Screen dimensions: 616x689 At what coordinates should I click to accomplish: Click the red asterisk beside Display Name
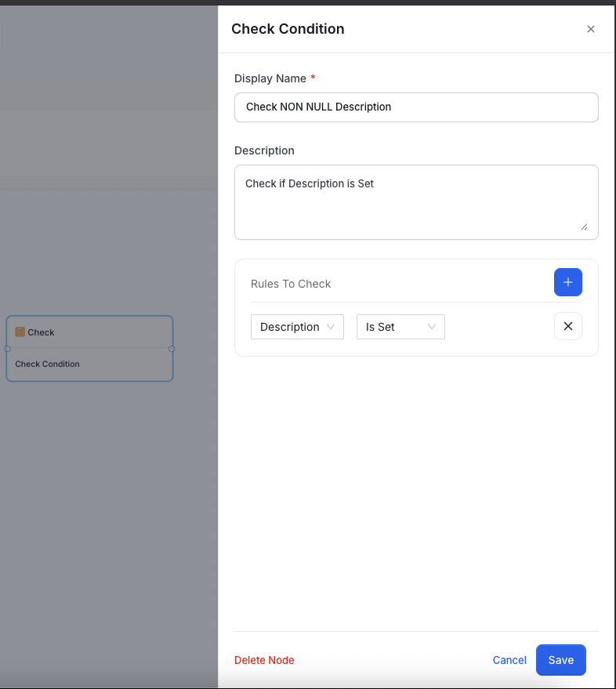tap(313, 78)
